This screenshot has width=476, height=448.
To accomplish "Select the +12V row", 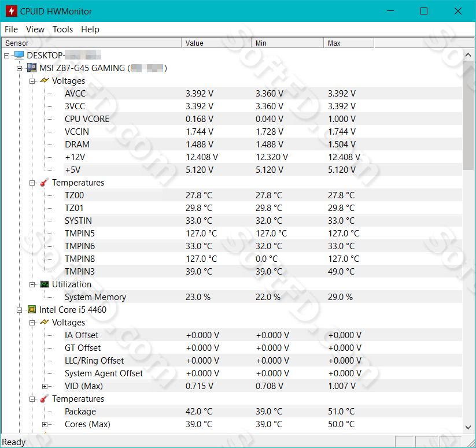I will click(263, 157).
